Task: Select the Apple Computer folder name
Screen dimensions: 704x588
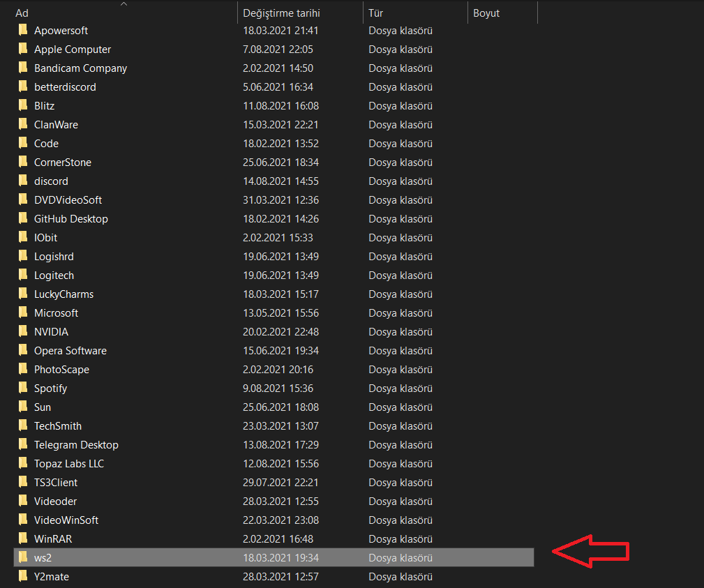Action: click(x=73, y=50)
